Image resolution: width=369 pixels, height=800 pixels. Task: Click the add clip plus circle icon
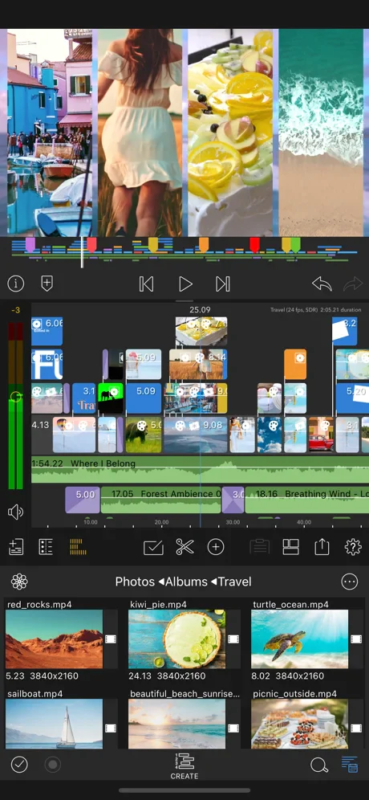pos(215,547)
